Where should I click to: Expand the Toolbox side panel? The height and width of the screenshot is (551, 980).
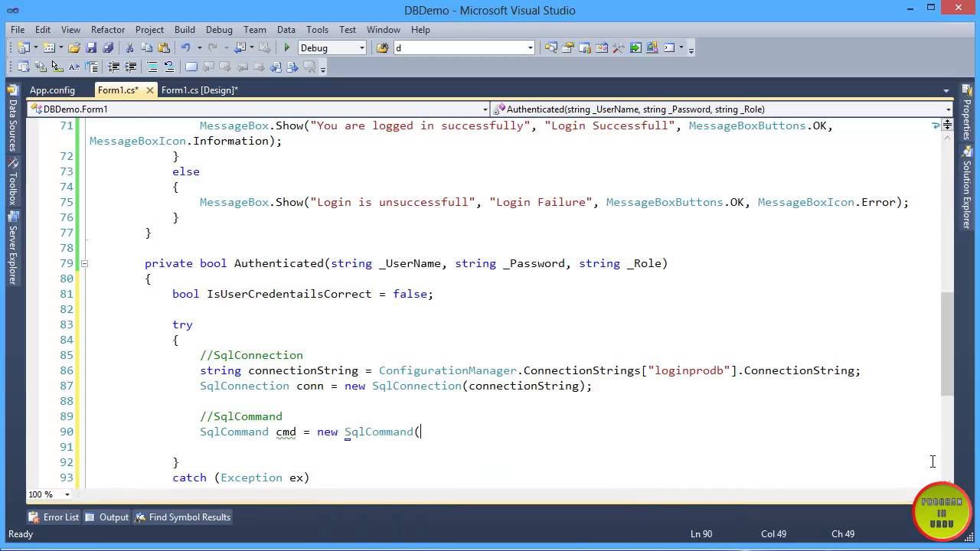pos(12,182)
